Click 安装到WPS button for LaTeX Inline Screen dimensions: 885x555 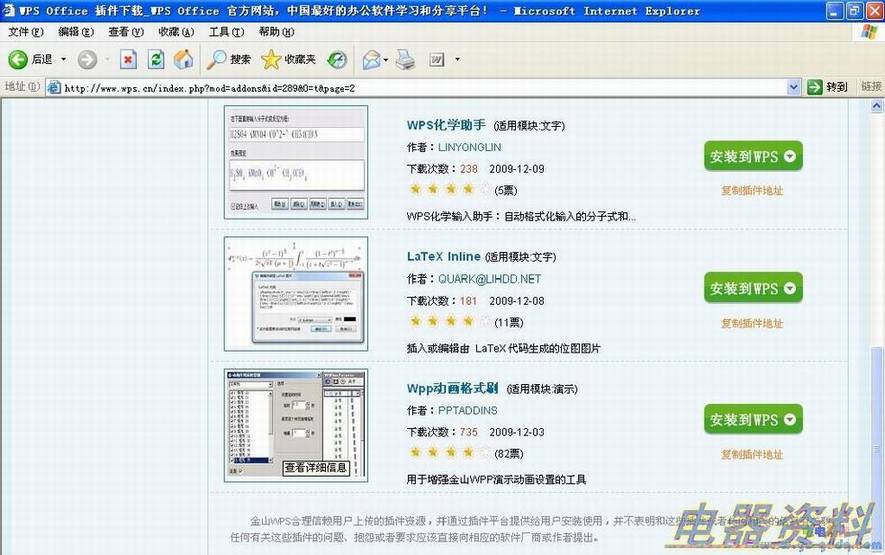(x=753, y=288)
